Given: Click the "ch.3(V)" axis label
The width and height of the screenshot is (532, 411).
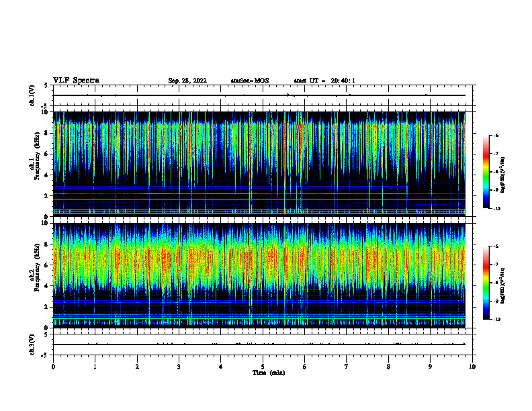Looking at the screenshot, I should point(32,345).
